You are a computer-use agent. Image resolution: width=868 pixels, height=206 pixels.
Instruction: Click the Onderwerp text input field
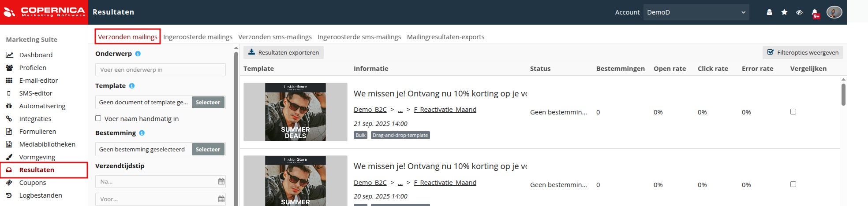[160, 70]
